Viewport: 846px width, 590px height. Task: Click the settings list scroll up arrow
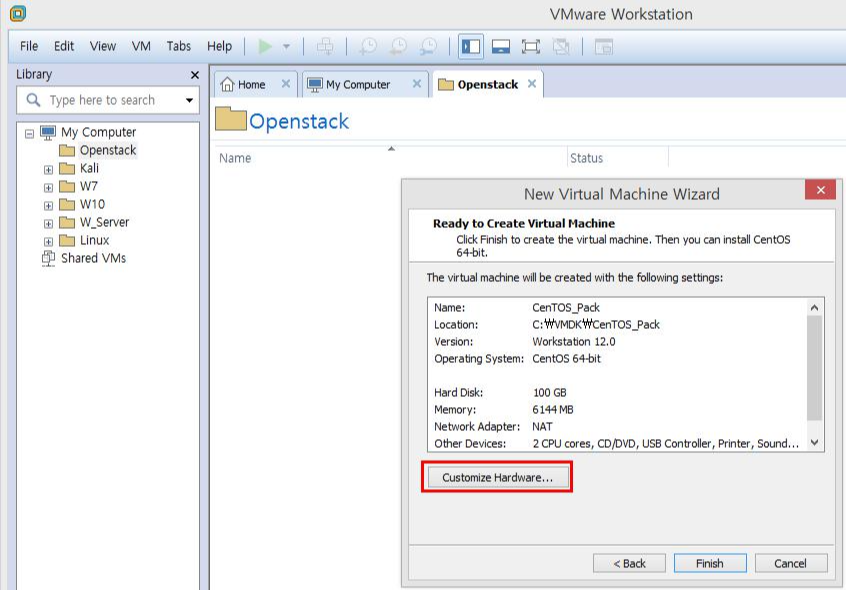815,307
